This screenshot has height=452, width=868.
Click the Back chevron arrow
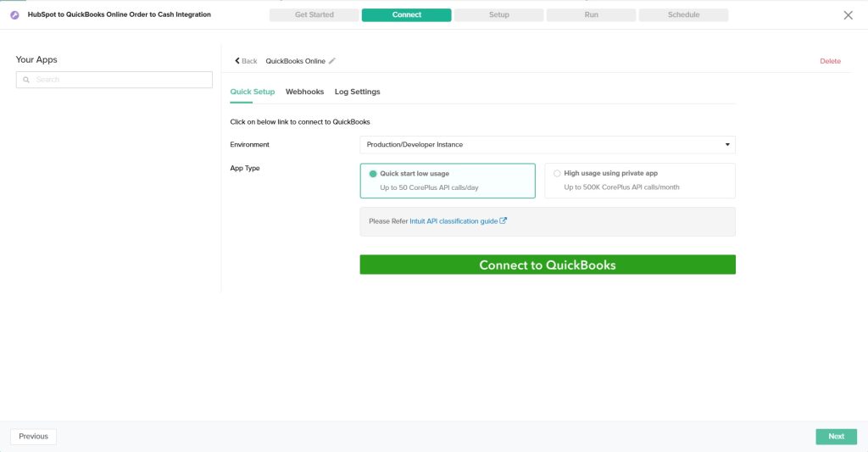click(x=237, y=61)
